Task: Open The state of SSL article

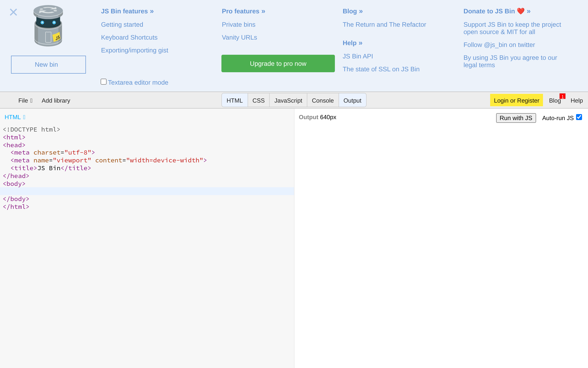Action: tap(381, 69)
